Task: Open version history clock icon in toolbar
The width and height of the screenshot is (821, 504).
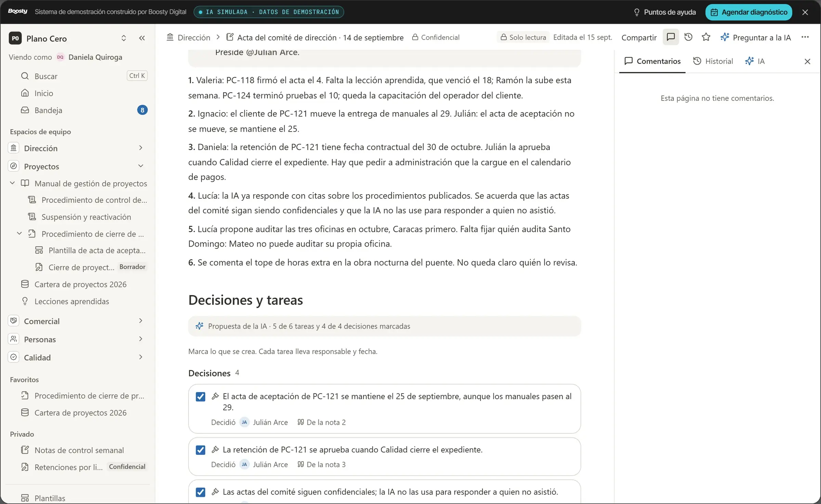Action: pyautogui.click(x=688, y=37)
